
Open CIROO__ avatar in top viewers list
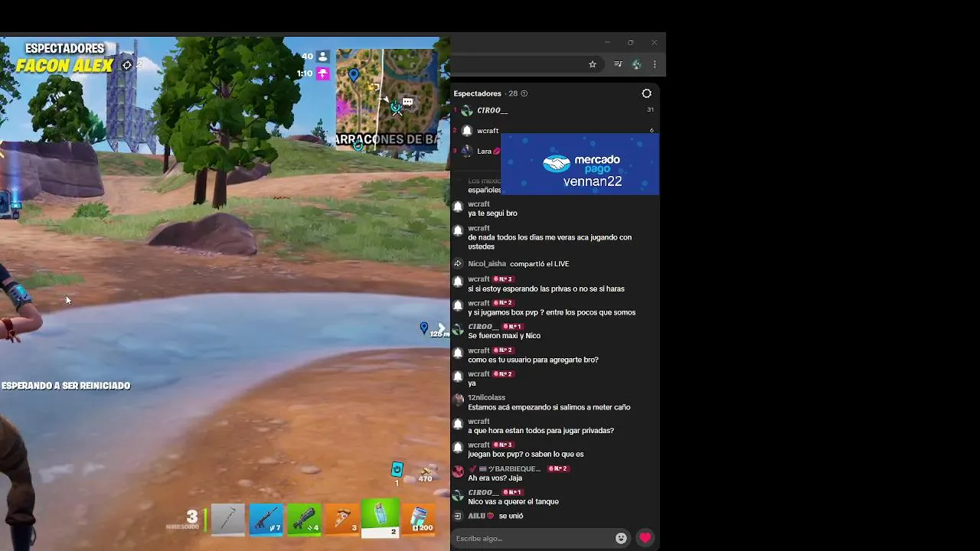(466, 111)
